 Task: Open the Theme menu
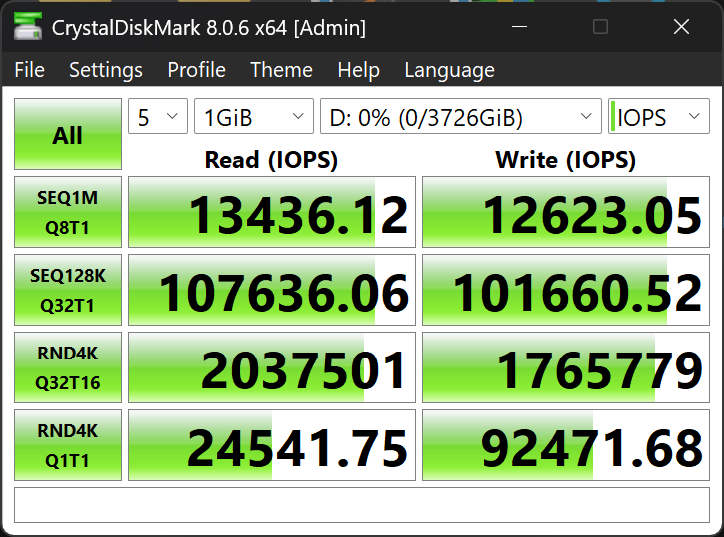coord(281,70)
